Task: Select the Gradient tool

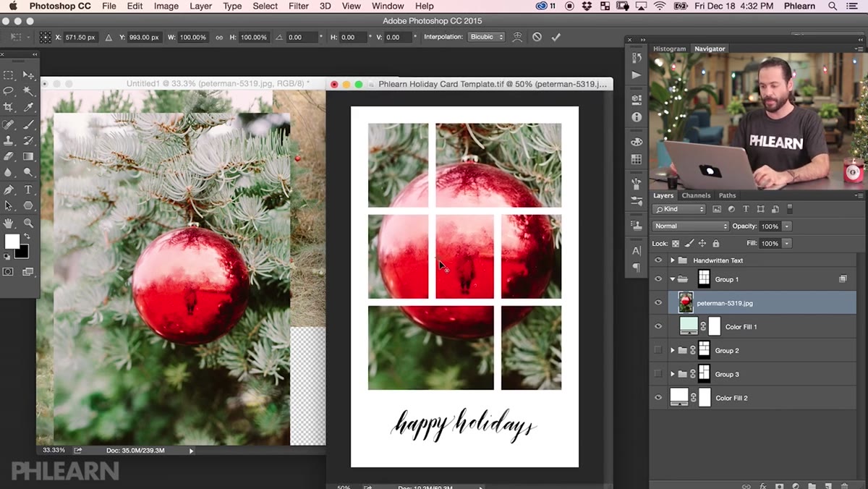Action: click(28, 156)
